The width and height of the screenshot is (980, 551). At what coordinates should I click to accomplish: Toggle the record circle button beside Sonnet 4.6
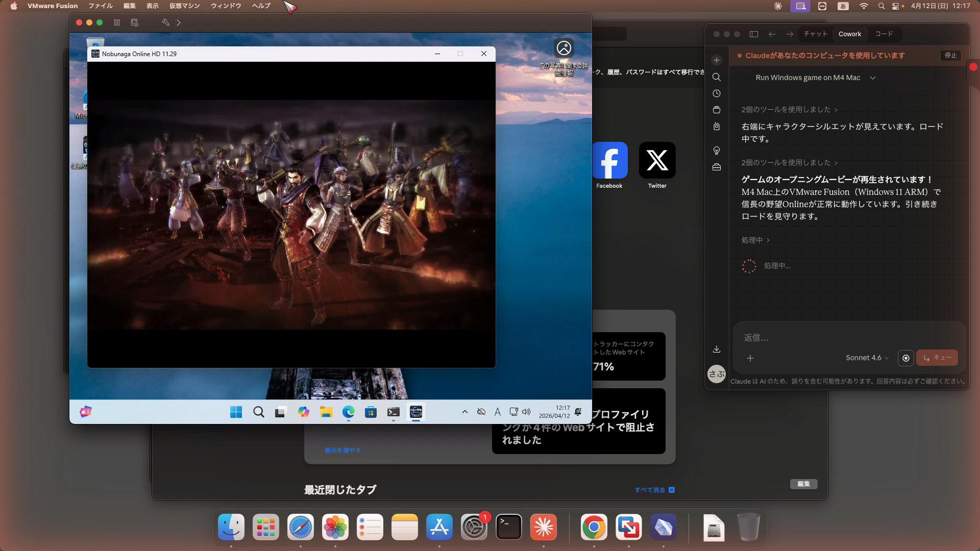coord(906,358)
